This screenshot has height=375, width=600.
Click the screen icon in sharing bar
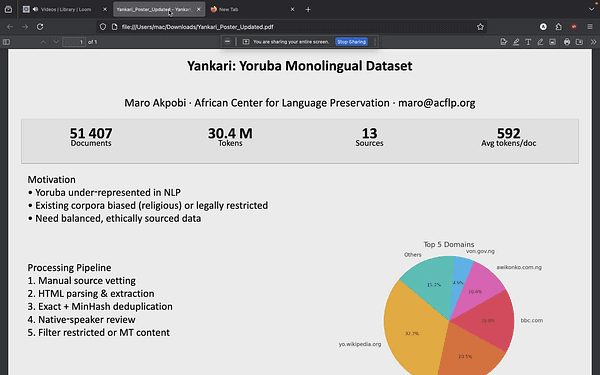[246, 42]
